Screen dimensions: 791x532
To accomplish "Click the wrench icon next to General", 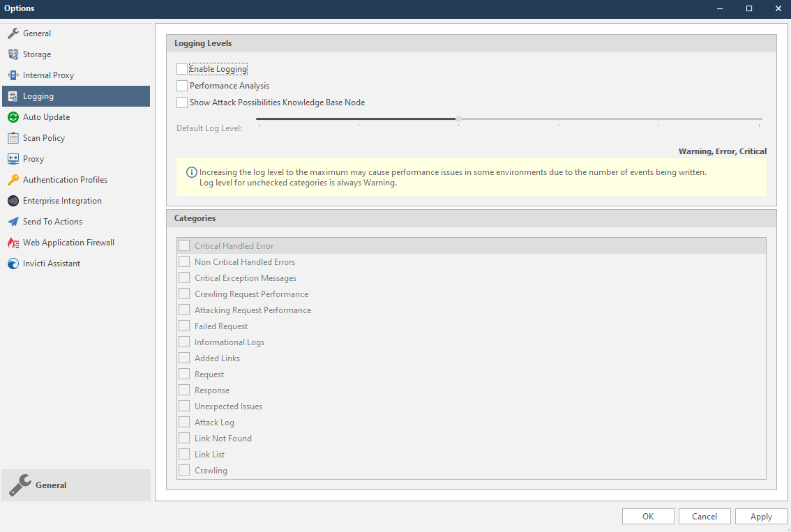I will pyautogui.click(x=19, y=482).
